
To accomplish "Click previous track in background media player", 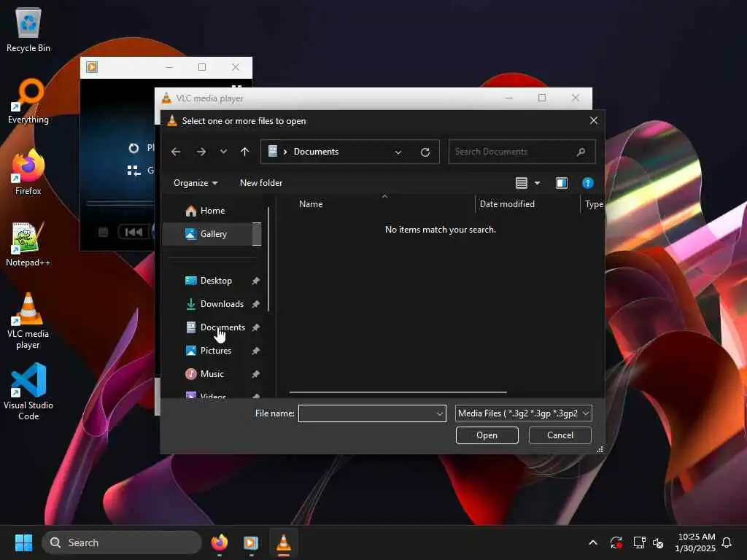I will pyautogui.click(x=133, y=232).
